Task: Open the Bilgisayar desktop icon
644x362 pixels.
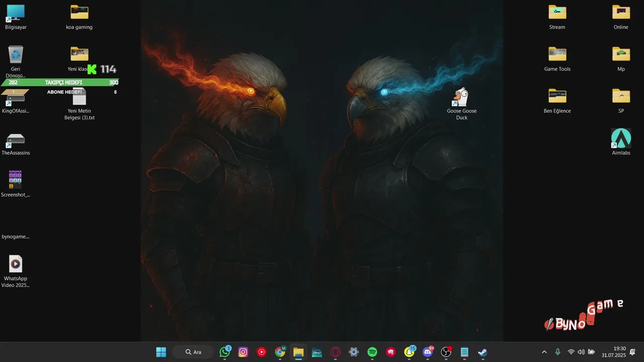Action: pos(16,17)
